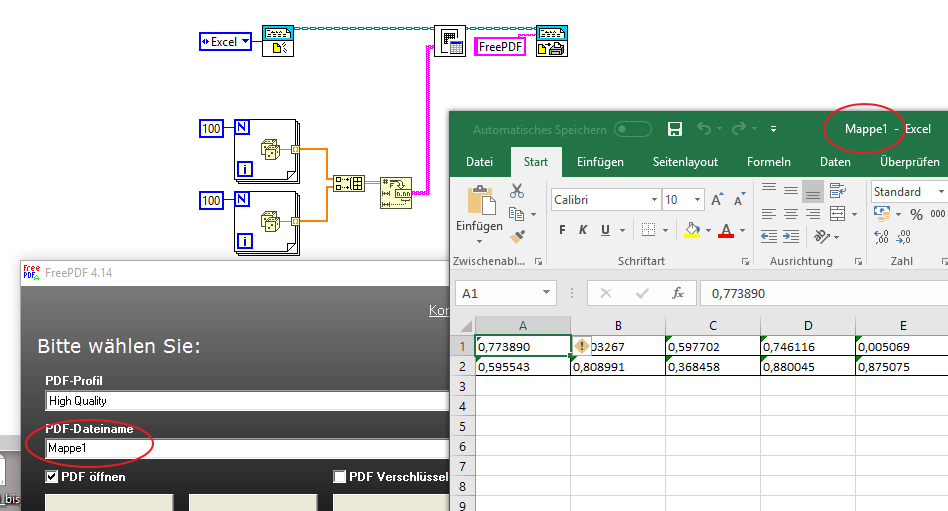
Task: Align text left in Excel
Action: (x=769, y=214)
